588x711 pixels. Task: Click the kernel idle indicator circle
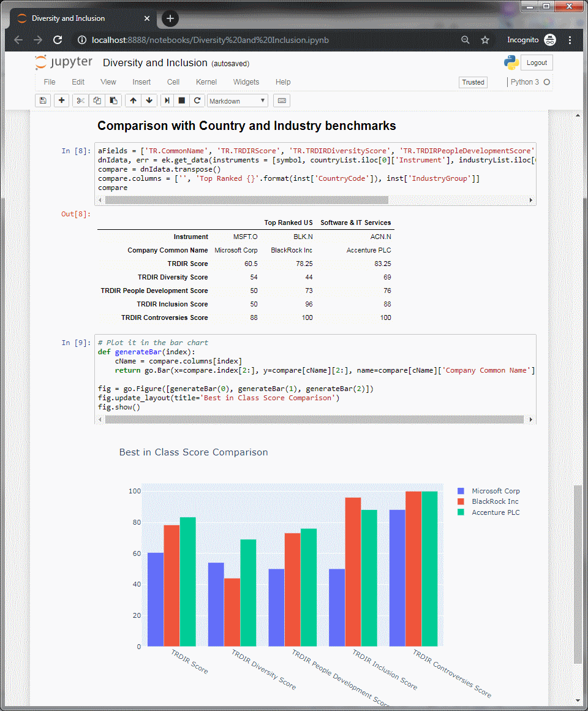pyautogui.click(x=547, y=82)
